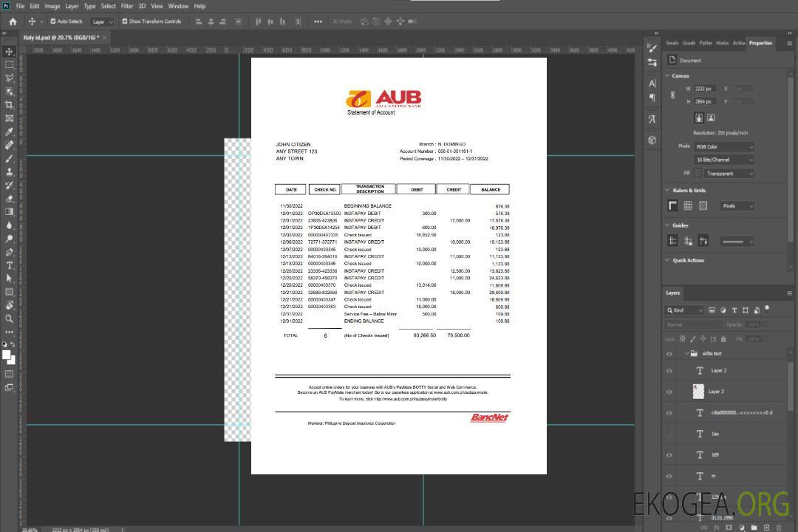Open the 16 Bits/Channel dropdown
This screenshot has height=532, width=798.
tap(724, 160)
